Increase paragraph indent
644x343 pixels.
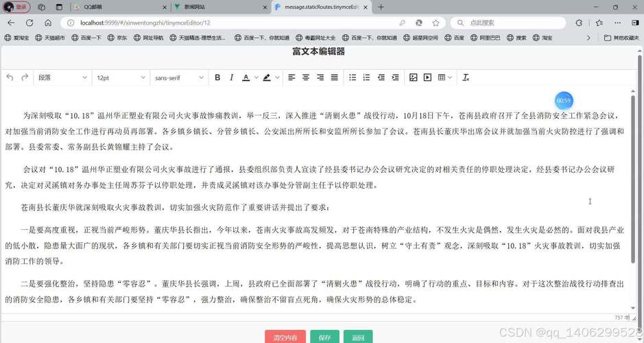coord(395,78)
